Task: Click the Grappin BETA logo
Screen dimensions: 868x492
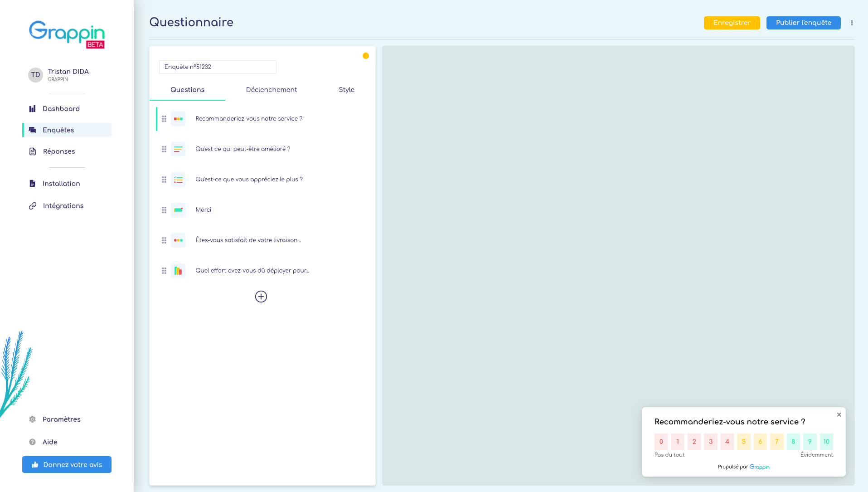Action: pos(67,34)
